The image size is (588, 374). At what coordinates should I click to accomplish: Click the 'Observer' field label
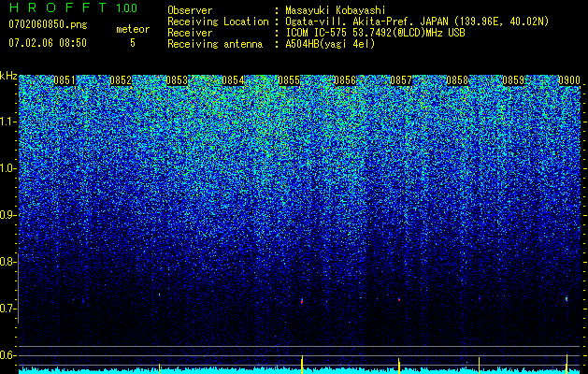[x=190, y=10]
